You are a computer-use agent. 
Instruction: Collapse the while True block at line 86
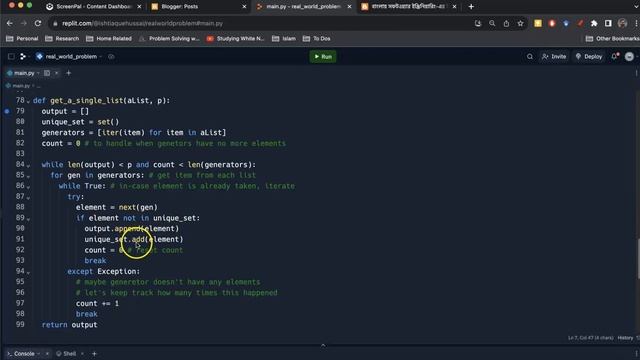28,187
